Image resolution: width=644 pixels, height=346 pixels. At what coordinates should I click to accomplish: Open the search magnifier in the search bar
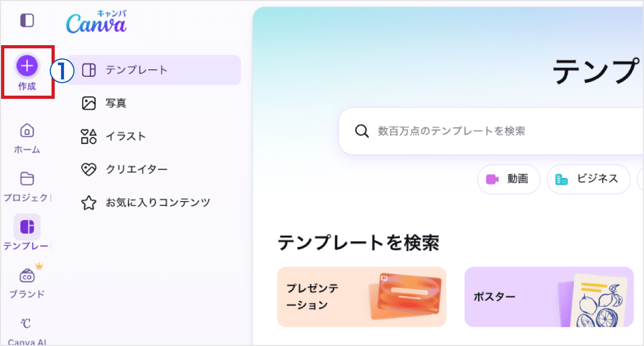click(361, 131)
